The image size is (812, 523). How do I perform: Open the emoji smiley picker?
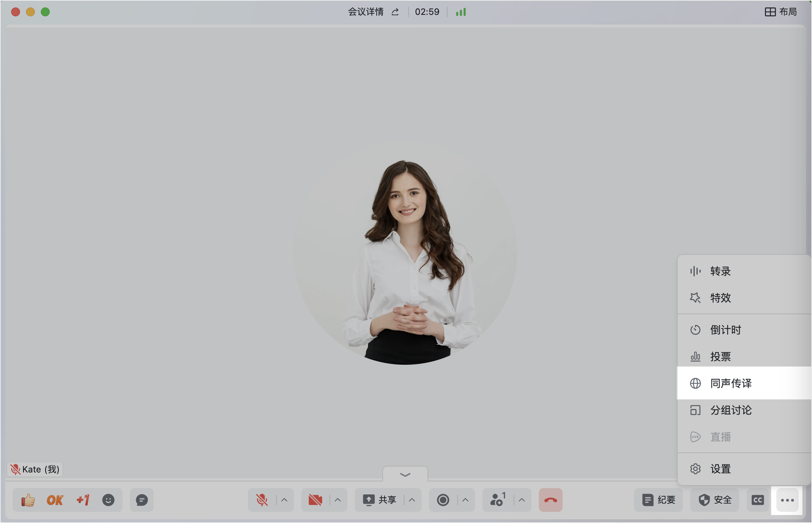coord(108,500)
